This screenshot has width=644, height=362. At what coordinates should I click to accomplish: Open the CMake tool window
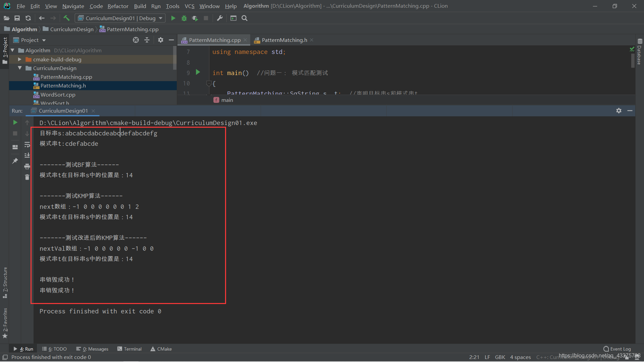tap(161, 349)
